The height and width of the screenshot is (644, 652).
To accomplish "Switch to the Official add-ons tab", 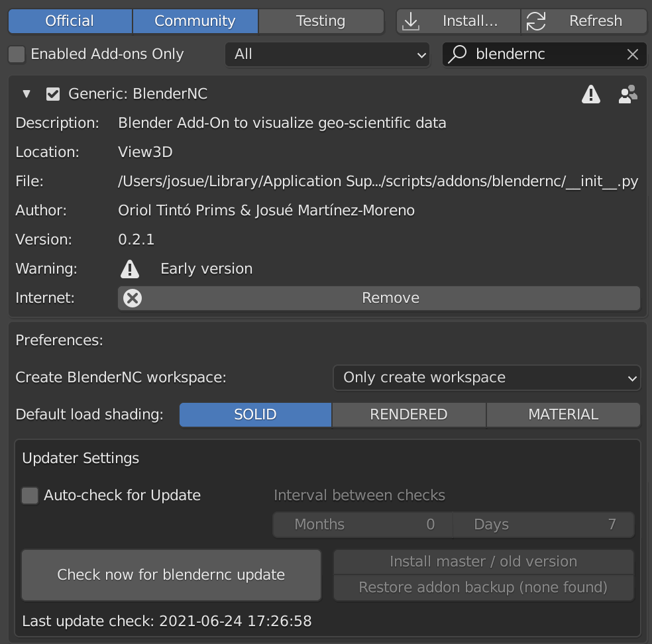I will [x=70, y=21].
